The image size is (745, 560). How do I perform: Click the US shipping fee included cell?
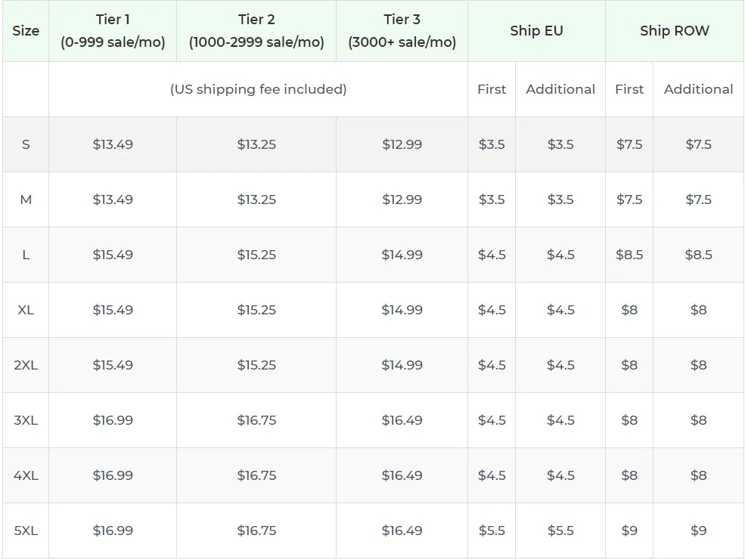coord(256,89)
